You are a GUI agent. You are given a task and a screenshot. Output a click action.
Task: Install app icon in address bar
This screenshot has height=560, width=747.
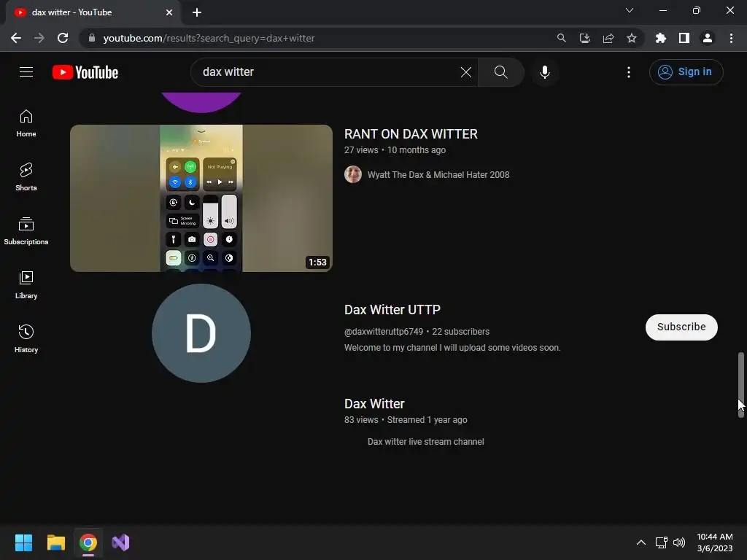(584, 38)
